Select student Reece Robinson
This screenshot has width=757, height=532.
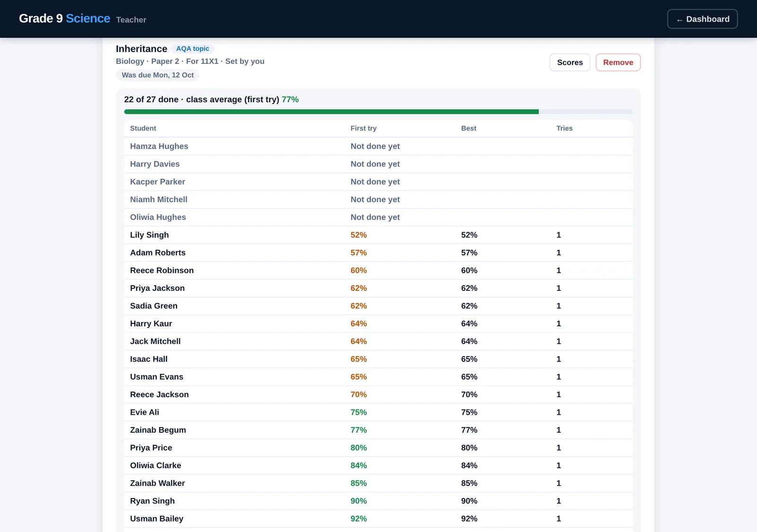coord(162,270)
